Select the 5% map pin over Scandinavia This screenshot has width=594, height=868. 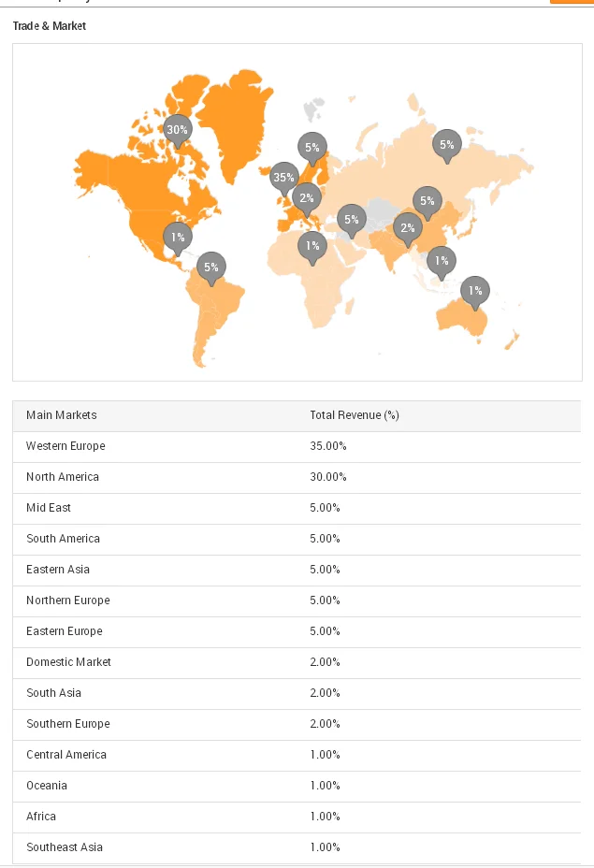[x=311, y=147]
